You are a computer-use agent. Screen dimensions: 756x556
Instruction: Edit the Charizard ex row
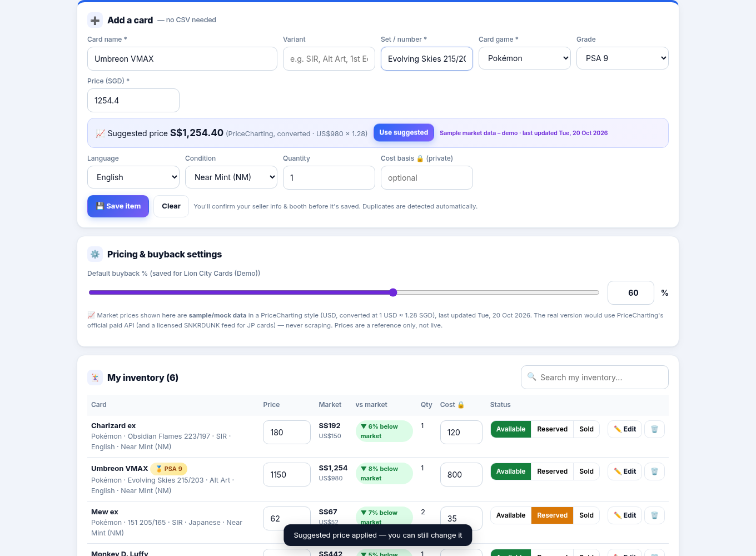pos(625,429)
